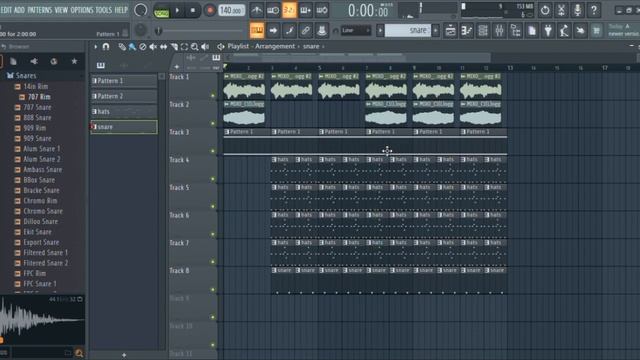Image resolution: width=640 pixels, height=360 pixels.
Task: Open the Playlist options menu arrow
Action: (95, 47)
